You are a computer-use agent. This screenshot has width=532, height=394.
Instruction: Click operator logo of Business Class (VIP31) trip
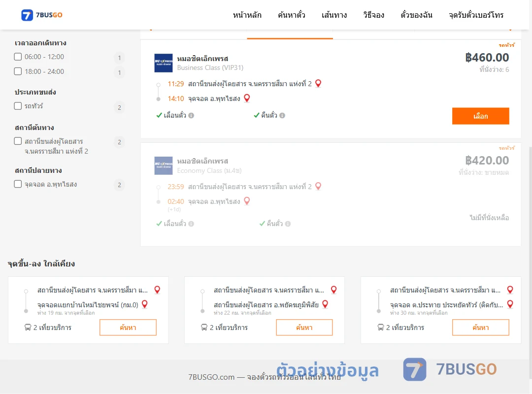pos(164,63)
